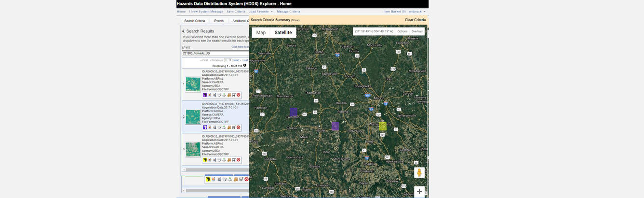Open the Events tab
Viewport: 644px width, 198px height.
[x=219, y=21]
